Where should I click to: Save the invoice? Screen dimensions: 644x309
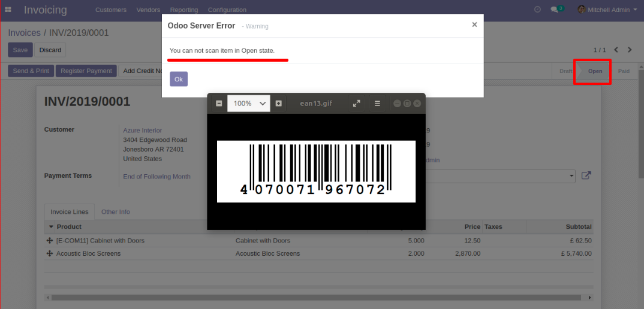[x=20, y=50]
